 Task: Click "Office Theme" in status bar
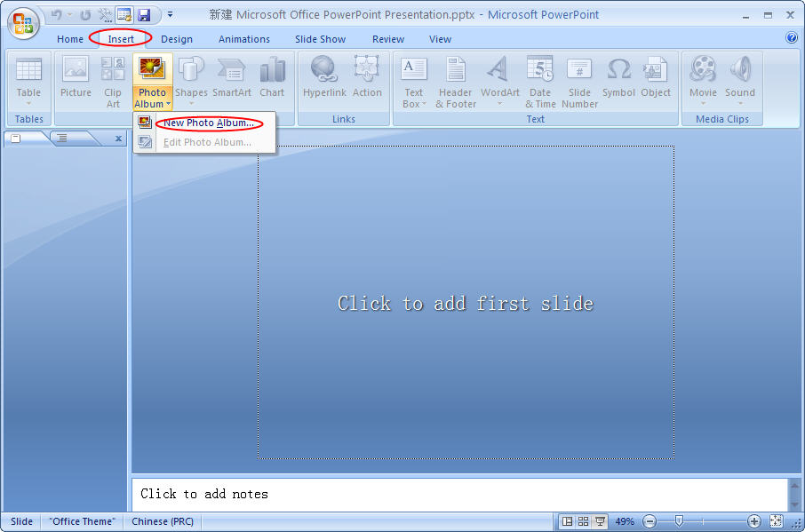[x=82, y=521]
